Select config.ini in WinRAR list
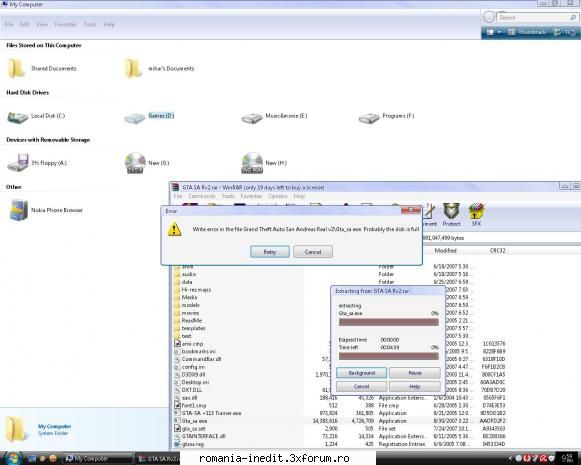The height and width of the screenshot is (465, 581). [193, 367]
